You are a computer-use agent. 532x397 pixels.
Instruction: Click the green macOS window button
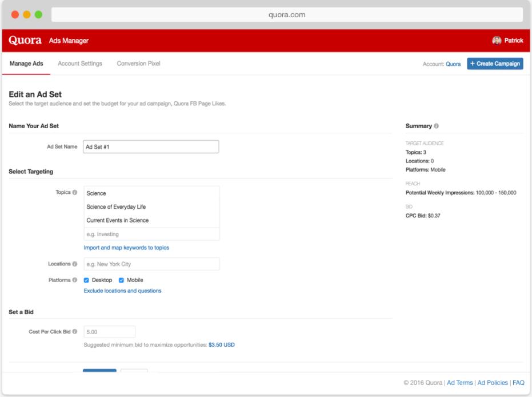point(38,15)
